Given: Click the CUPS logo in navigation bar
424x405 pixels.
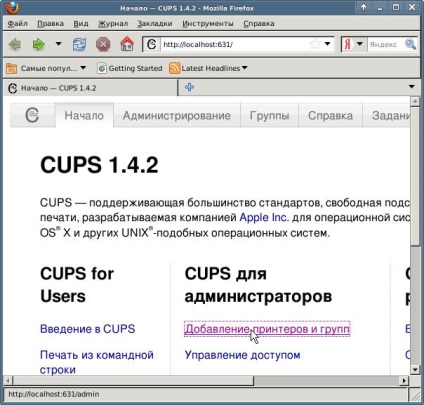Looking at the screenshot, I should point(32,115).
